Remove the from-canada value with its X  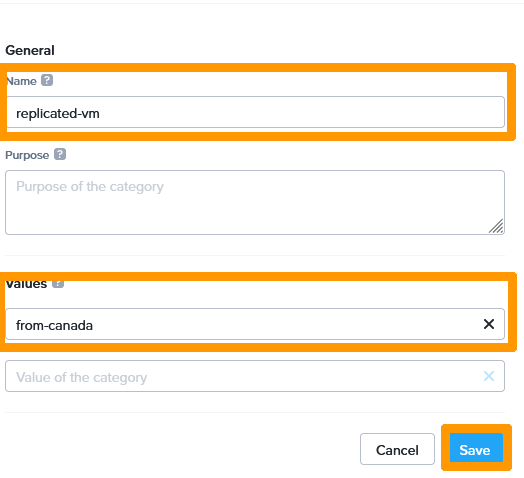489,324
